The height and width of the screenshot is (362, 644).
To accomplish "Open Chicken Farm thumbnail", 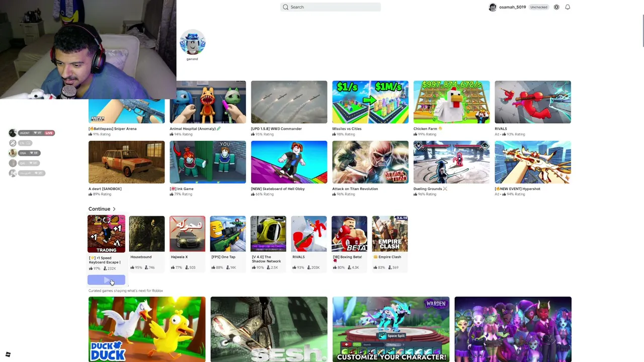I will (451, 102).
